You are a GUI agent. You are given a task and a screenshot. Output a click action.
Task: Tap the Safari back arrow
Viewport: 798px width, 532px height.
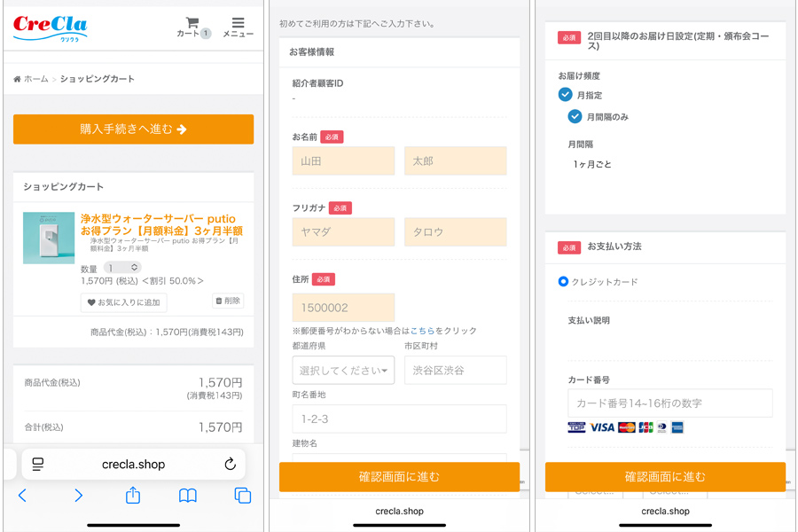click(x=23, y=496)
